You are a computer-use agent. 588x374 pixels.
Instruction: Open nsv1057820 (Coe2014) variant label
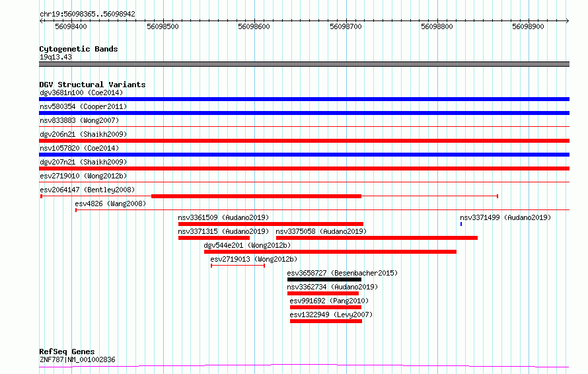pyautogui.click(x=79, y=148)
